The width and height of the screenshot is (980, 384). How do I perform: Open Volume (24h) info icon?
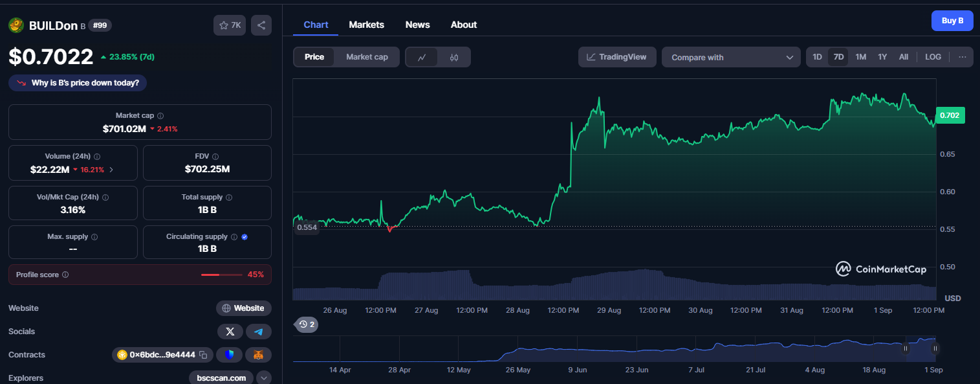point(97,157)
